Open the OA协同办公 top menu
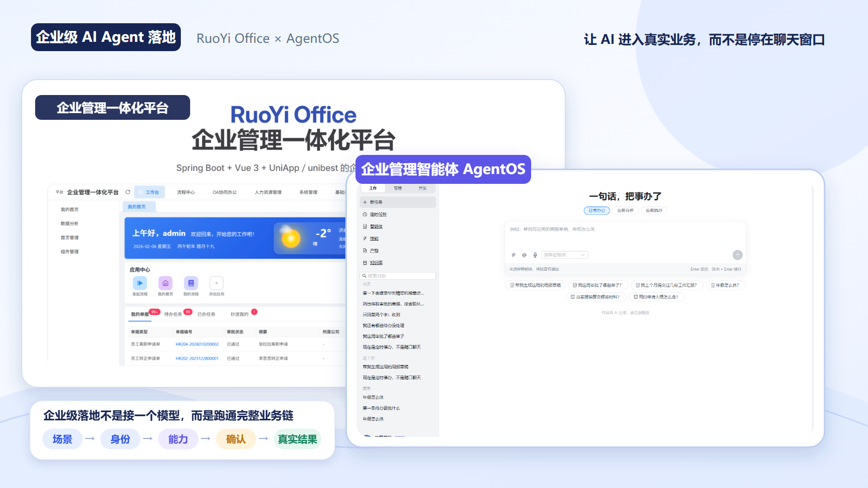This screenshot has height=488, width=868. click(225, 192)
